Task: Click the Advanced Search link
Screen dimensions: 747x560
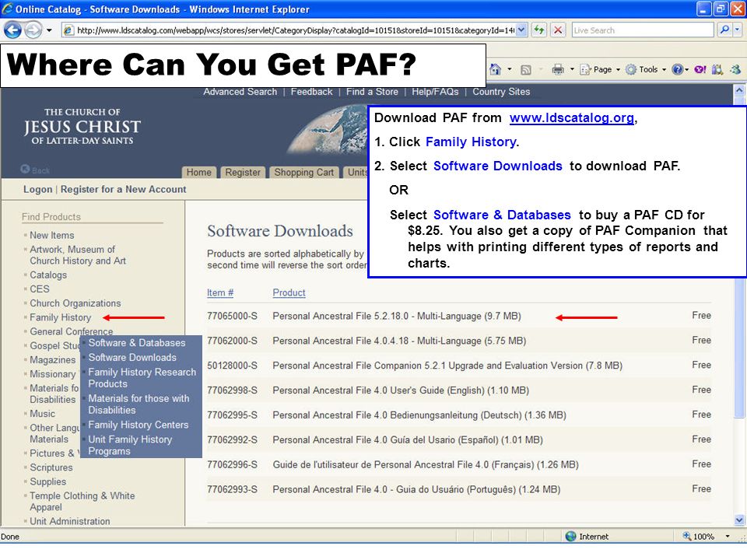Action: tap(240, 92)
